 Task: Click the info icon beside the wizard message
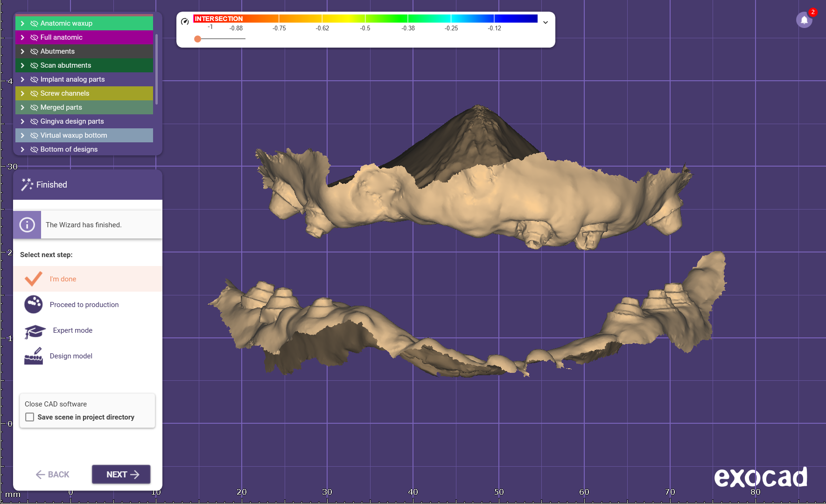coord(27,225)
